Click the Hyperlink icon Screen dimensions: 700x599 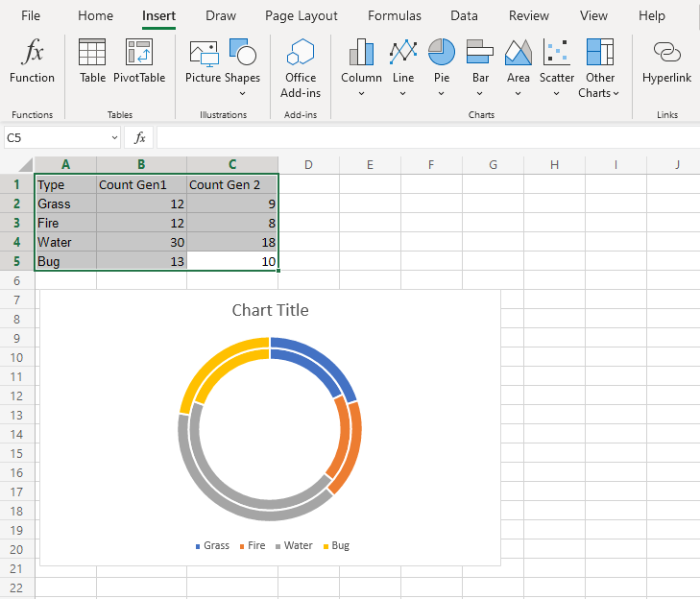666,54
